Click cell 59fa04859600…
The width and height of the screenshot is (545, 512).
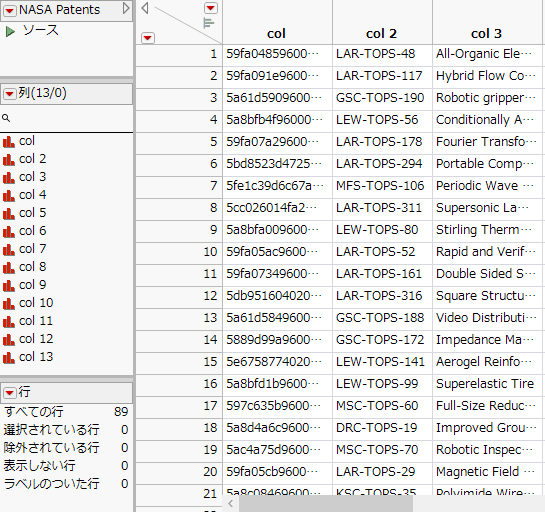pos(277,54)
